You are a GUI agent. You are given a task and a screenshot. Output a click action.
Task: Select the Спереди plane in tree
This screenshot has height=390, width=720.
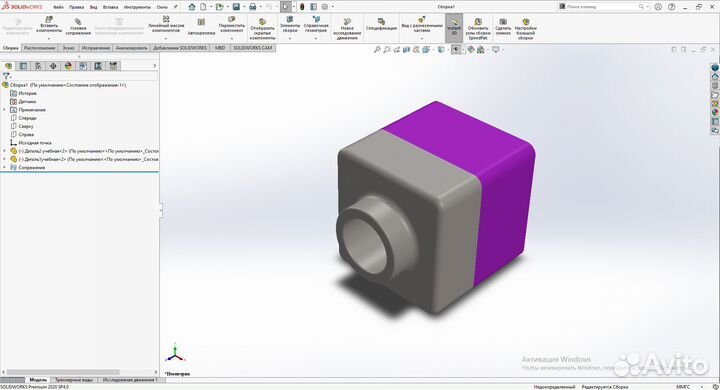28,118
